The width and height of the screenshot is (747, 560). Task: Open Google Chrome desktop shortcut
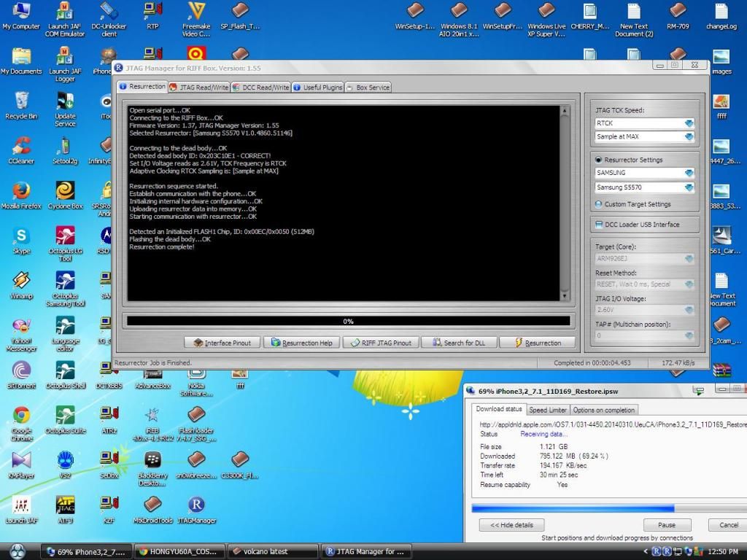(21, 423)
